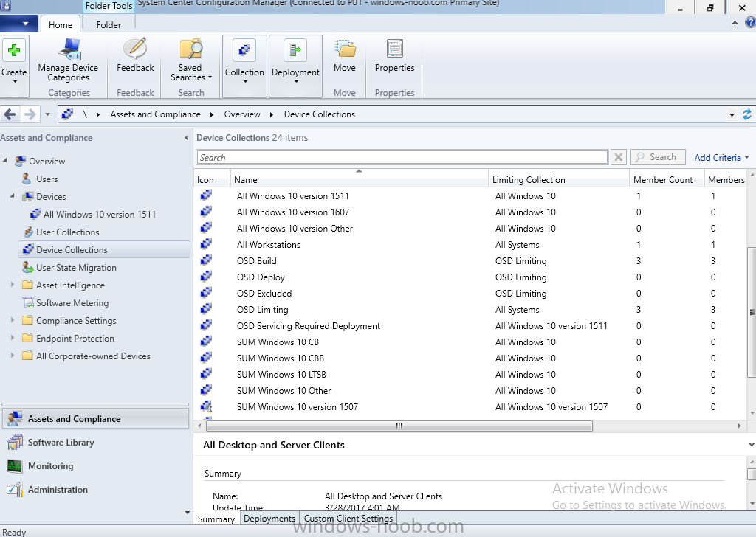Click the Create green plus icon
This screenshot has height=537, width=756.
point(14,50)
